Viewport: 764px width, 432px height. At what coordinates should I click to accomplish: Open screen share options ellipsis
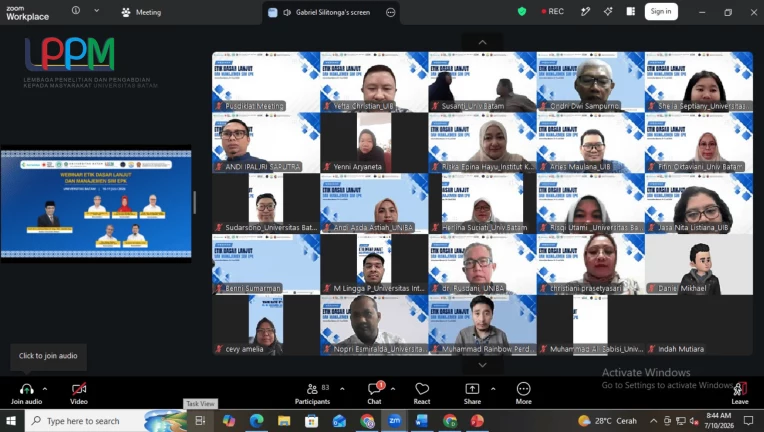tap(391, 13)
